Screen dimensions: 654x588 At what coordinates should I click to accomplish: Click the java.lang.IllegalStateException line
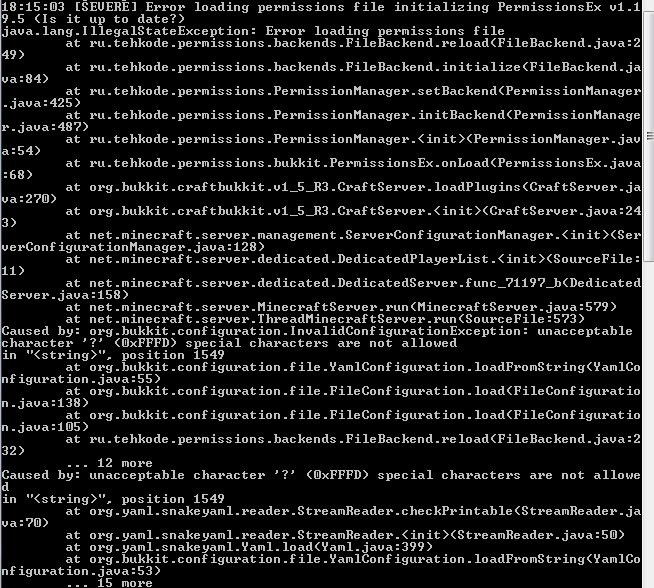coord(253,31)
